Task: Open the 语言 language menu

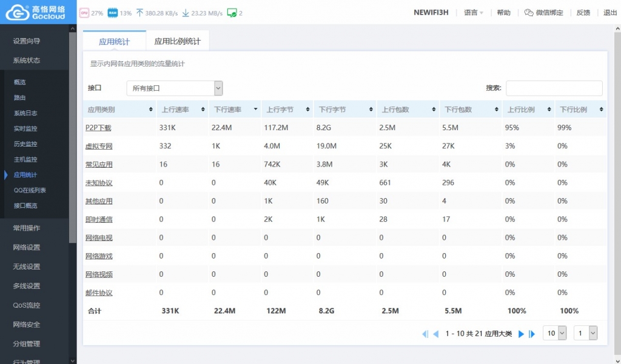Action: click(473, 13)
